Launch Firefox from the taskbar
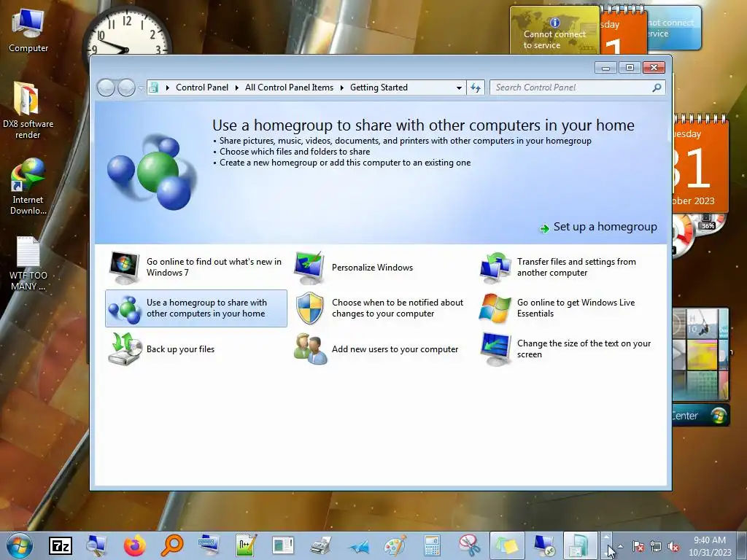The height and width of the screenshot is (560, 747). coord(135,545)
